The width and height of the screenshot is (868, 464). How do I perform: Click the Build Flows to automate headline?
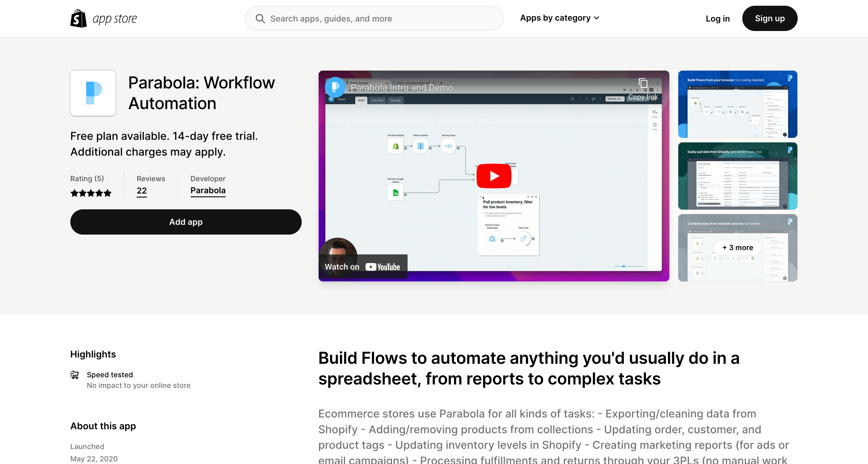[529, 368]
